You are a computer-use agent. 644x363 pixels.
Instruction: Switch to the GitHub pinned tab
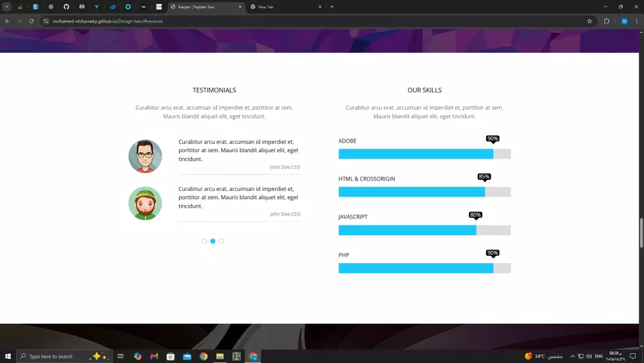[66, 6]
